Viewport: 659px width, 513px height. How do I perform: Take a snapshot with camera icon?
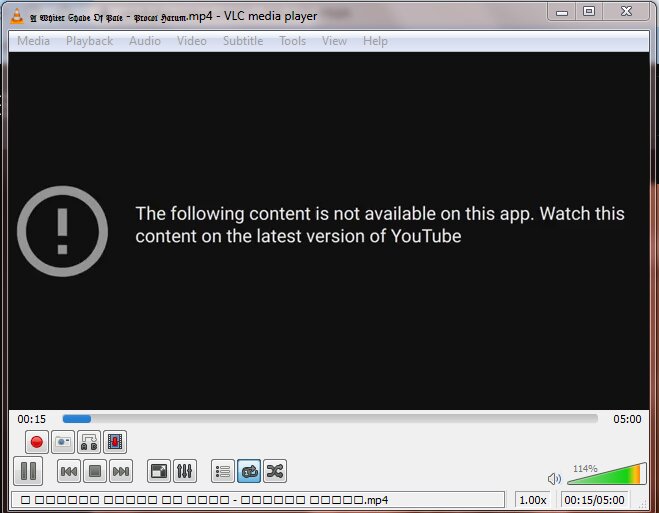click(x=63, y=442)
